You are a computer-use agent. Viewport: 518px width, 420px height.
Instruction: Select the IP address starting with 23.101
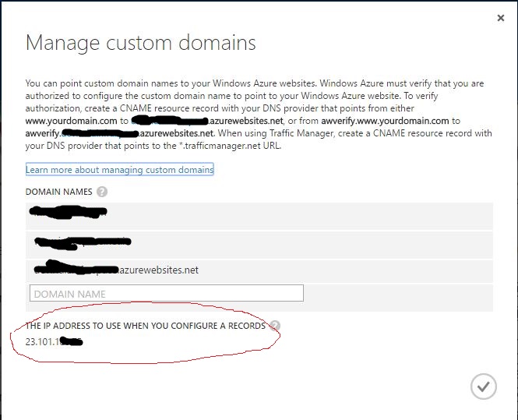54,341
